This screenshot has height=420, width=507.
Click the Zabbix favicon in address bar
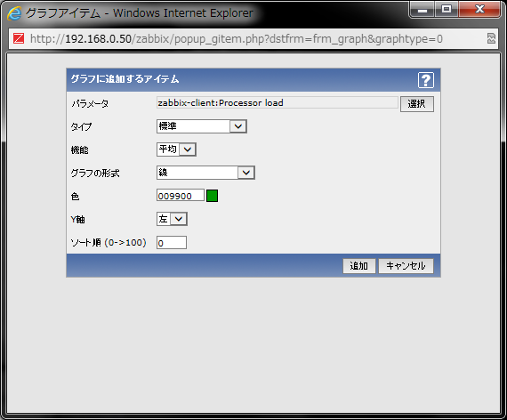(x=19, y=39)
